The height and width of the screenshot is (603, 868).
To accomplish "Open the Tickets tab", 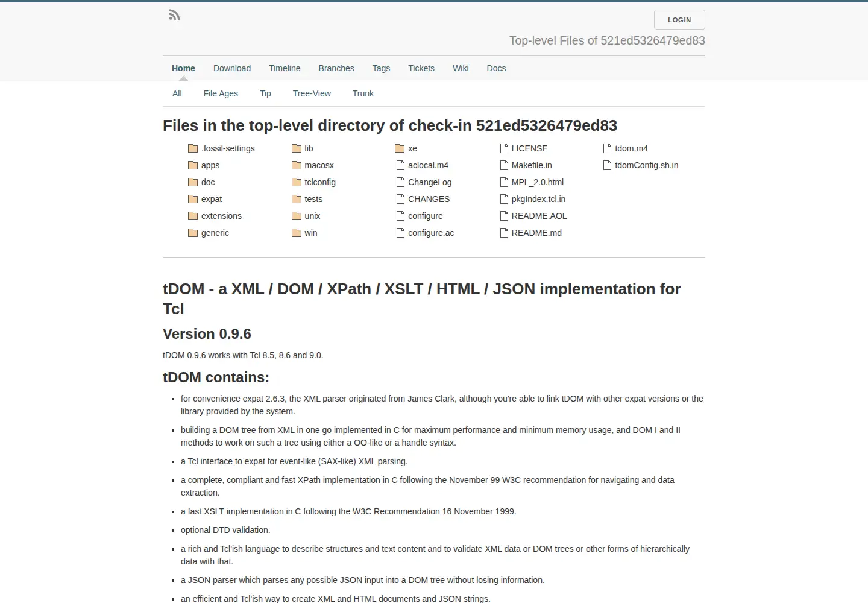I will pyautogui.click(x=421, y=68).
